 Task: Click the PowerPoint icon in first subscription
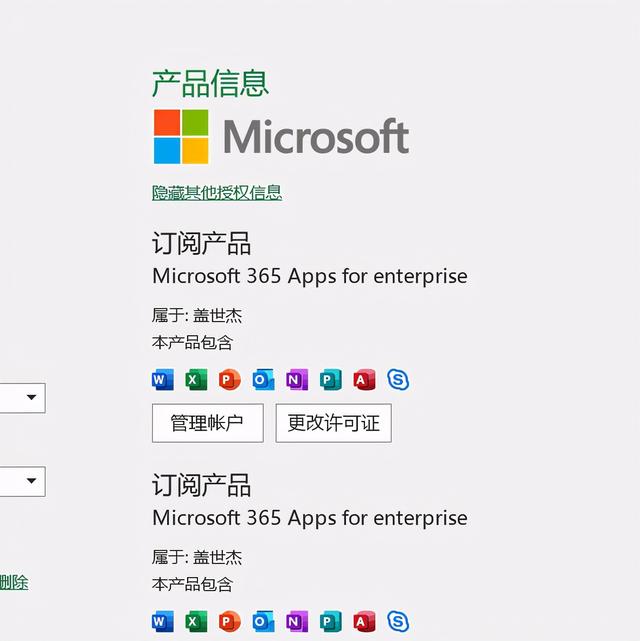pyautogui.click(x=230, y=380)
